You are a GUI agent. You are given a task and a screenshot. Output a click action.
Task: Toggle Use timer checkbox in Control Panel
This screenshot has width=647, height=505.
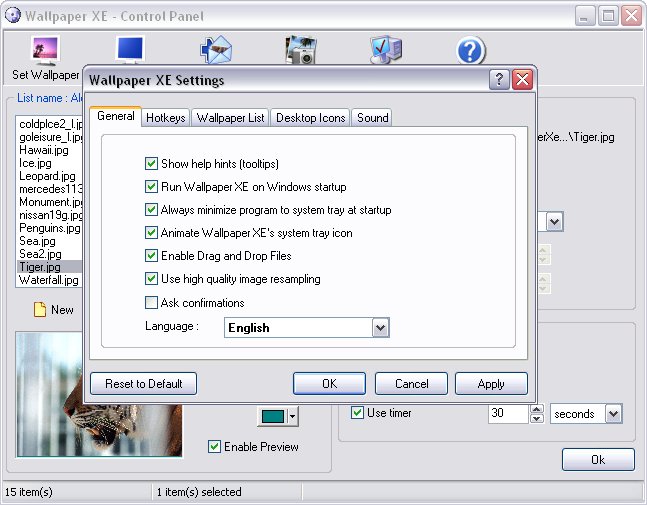(357, 413)
